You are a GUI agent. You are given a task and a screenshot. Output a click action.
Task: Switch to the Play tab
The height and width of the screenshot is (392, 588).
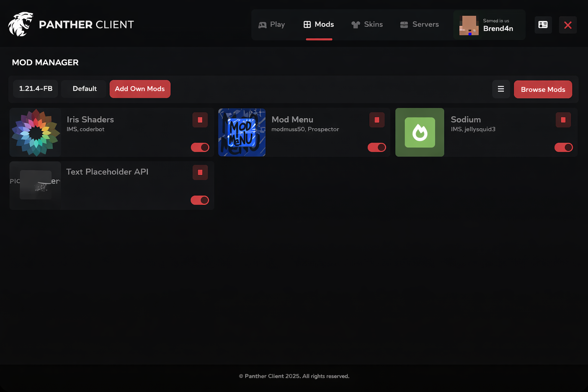pos(272,24)
